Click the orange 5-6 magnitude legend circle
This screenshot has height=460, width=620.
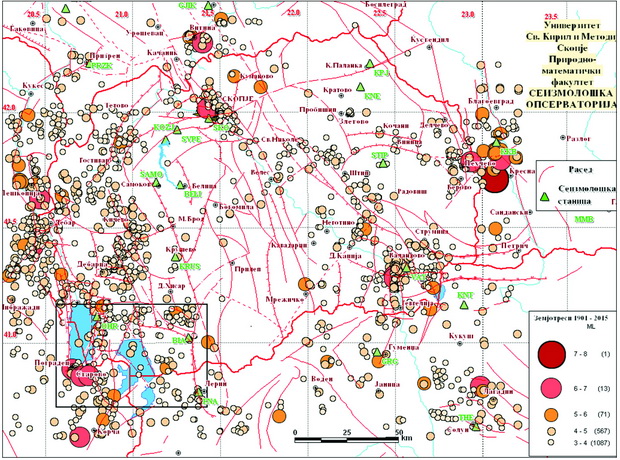pyautogui.click(x=551, y=414)
